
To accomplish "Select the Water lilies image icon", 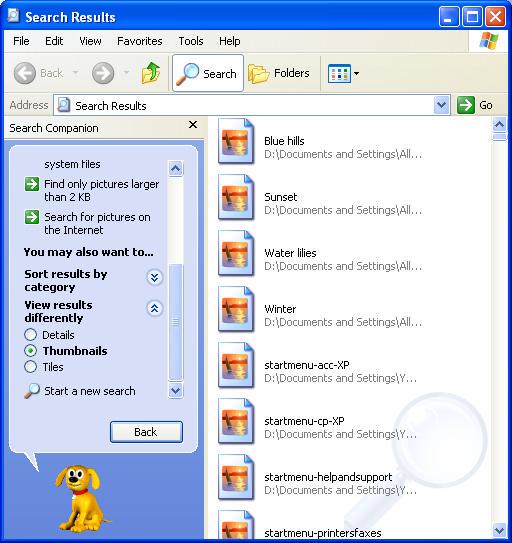I will pyautogui.click(x=236, y=253).
